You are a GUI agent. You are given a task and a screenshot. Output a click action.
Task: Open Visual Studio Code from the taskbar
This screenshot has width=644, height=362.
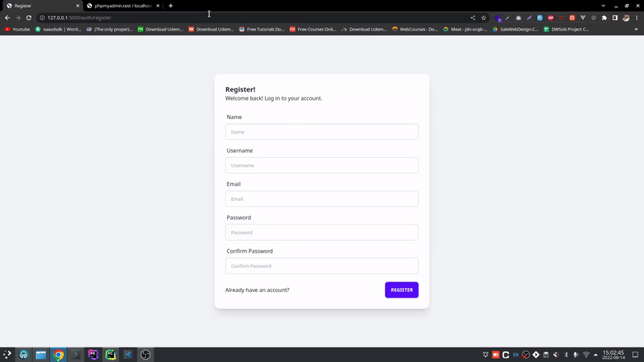coord(128,355)
